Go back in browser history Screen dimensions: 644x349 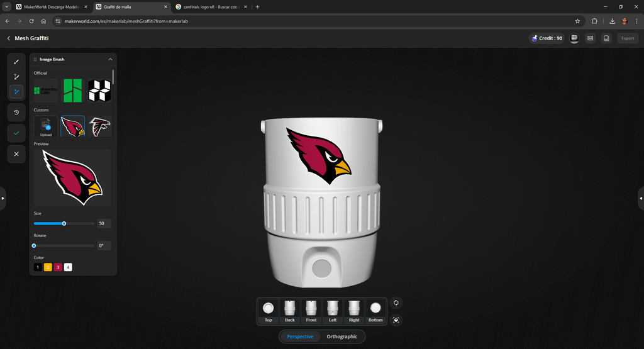[8, 21]
